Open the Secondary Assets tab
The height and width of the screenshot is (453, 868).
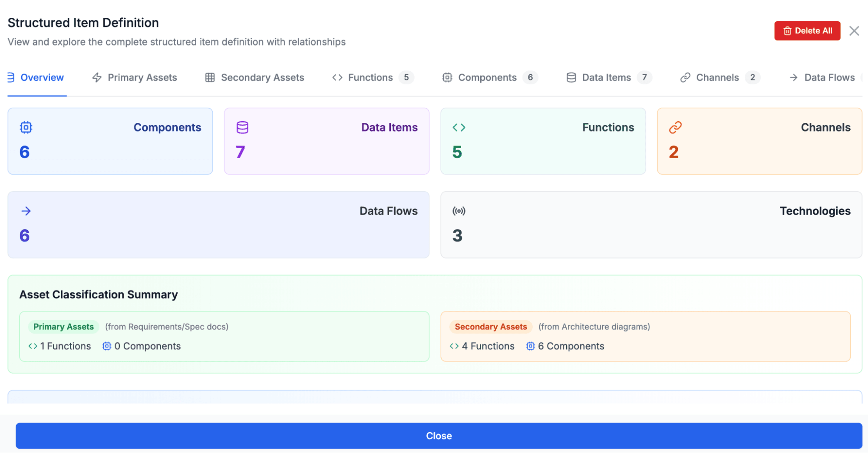(254, 78)
